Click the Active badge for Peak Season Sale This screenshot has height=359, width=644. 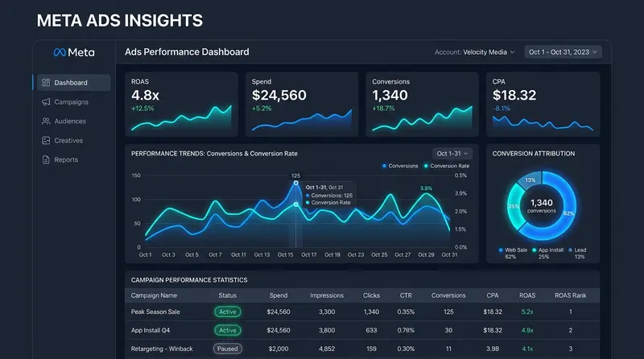[228, 312]
